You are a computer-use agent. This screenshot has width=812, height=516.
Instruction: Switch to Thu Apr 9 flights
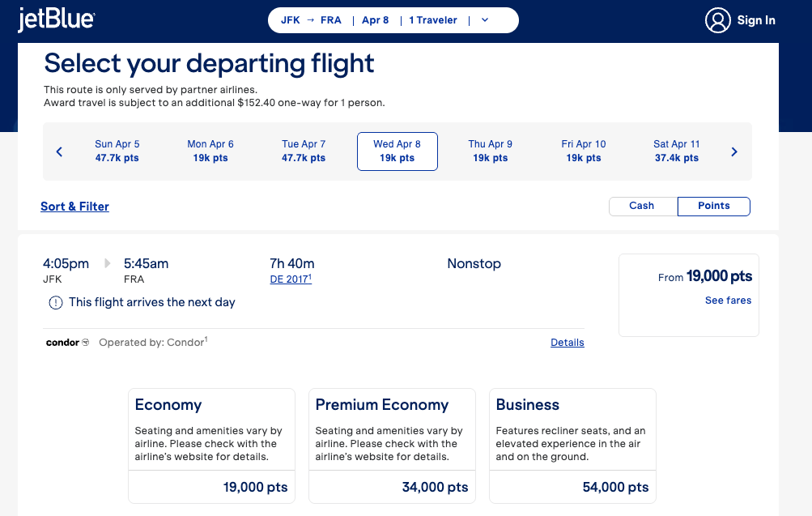tap(490, 151)
